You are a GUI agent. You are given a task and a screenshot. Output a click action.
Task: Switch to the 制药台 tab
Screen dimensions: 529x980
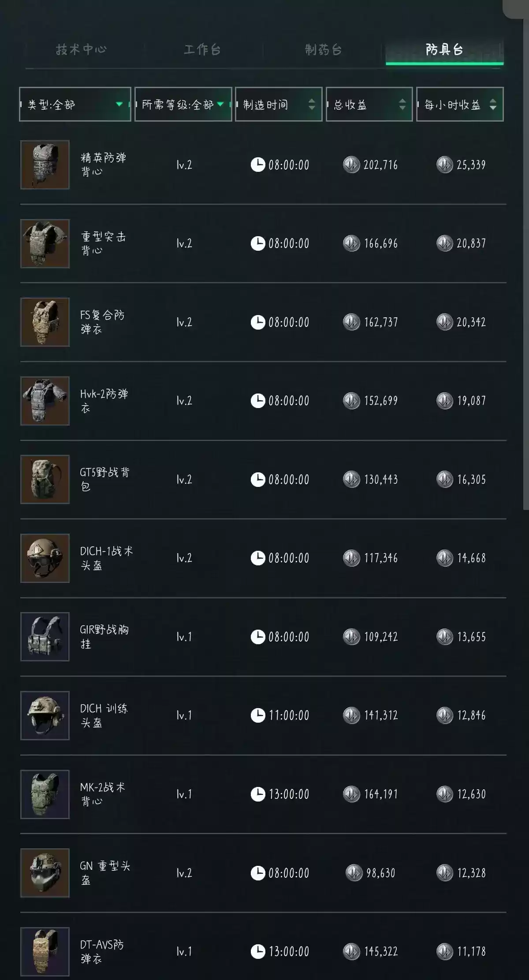coord(323,49)
